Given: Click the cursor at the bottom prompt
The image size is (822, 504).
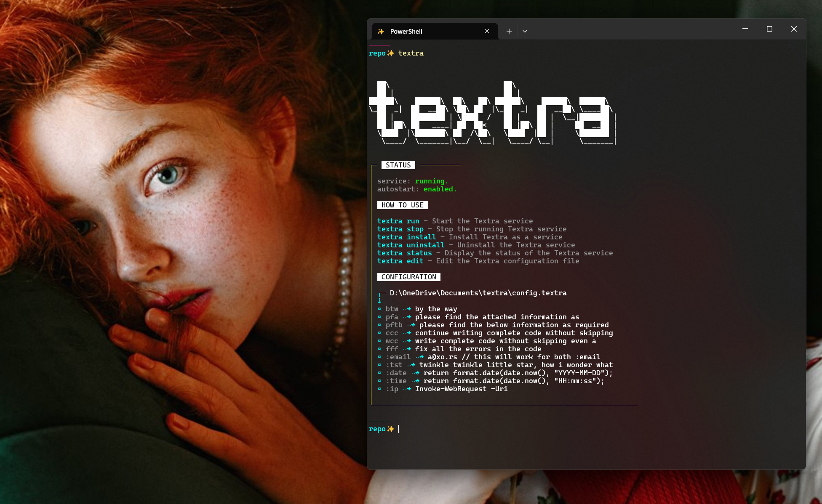Looking at the screenshot, I should [x=399, y=429].
